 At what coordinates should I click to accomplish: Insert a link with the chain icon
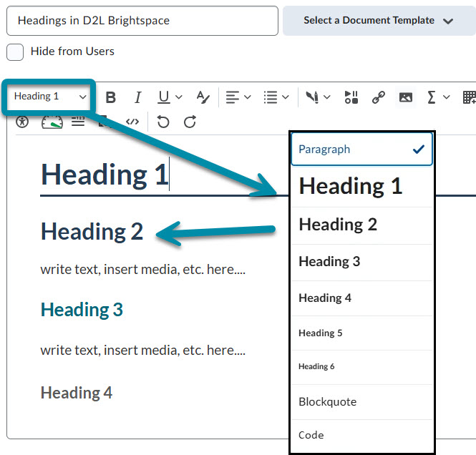[379, 97]
